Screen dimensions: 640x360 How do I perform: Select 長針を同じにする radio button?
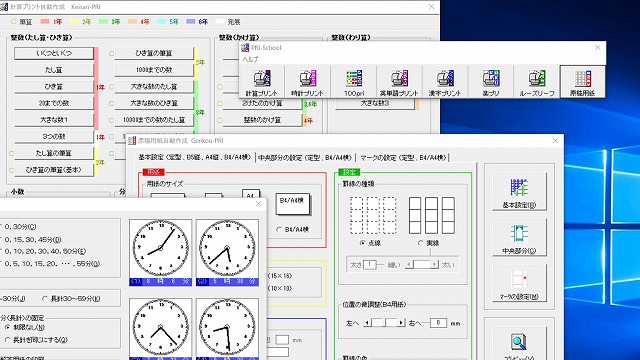coord(7,340)
